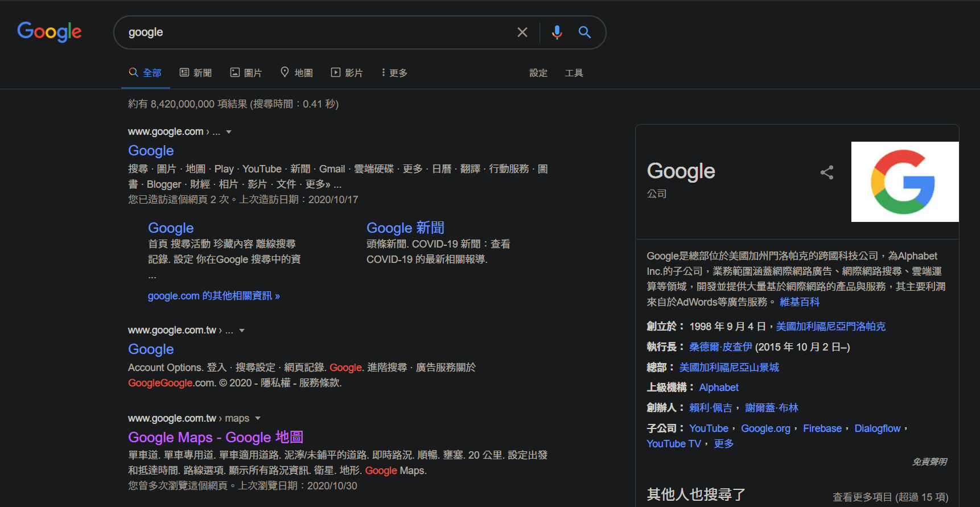Screen dimensions: 980x507
Task: Click the www.google.com.tw › maps URL
Action: (188, 418)
